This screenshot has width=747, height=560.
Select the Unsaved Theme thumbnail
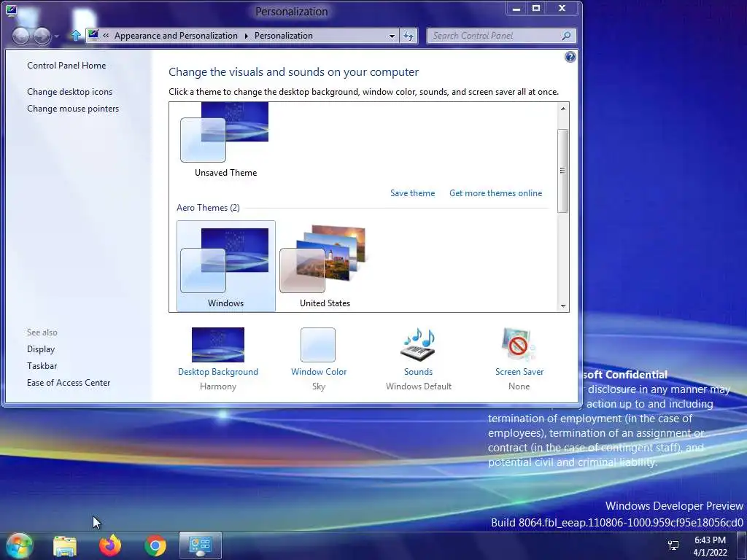click(226, 139)
